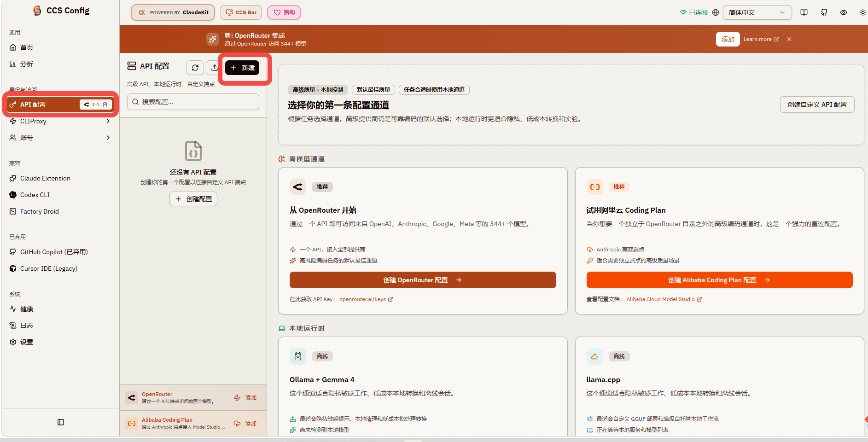The image size is (868, 442).
Task: Expand the 账号 chevron
Action: click(x=108, y=138)
